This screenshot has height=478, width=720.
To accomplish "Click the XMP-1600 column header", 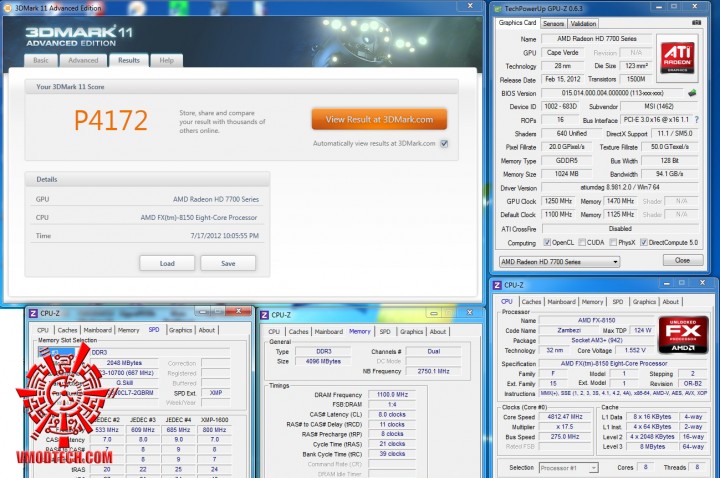I will click(214, 420).
